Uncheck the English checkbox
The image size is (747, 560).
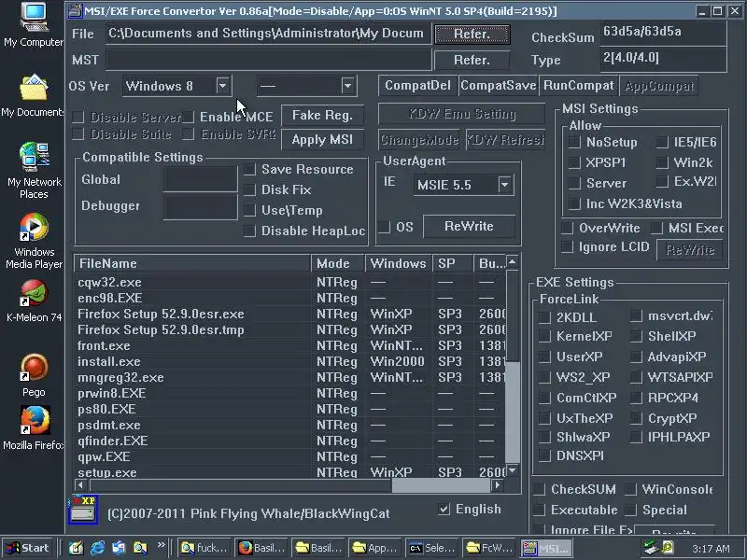pyautogui.click(x=444, y=510)
